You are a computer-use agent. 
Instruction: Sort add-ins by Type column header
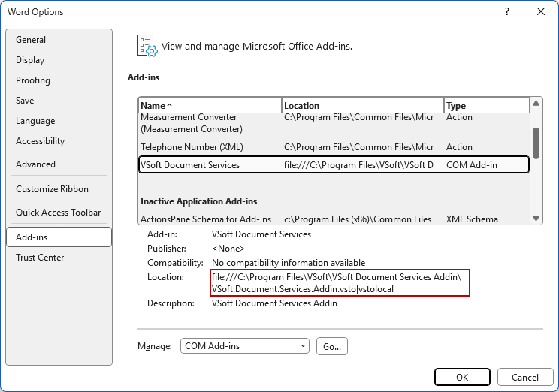click(487, 105)
